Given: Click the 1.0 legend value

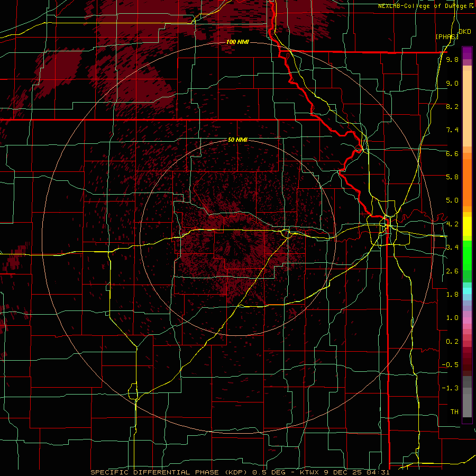Looking at the screenshot, I should pos(452,318).
